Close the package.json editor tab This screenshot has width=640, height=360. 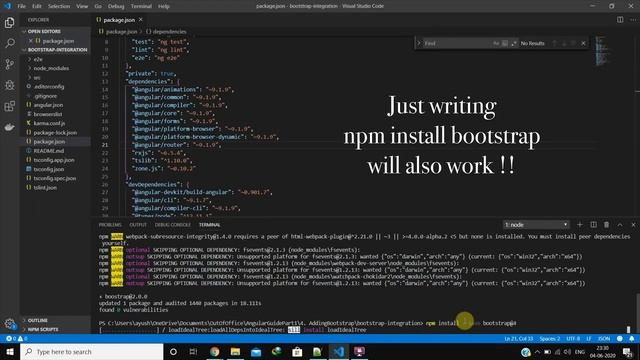141,20
